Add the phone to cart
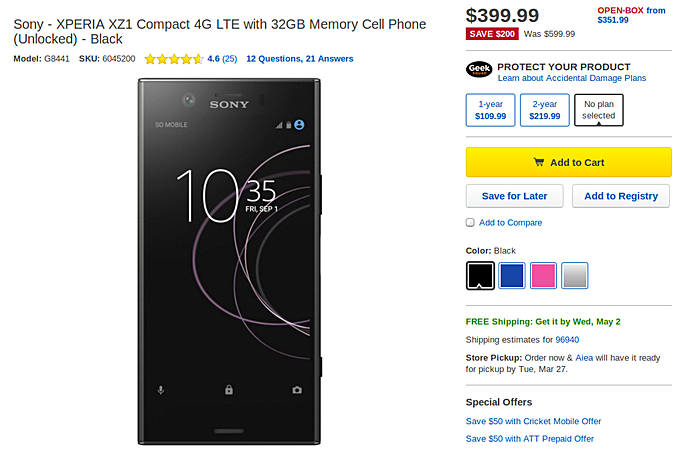The height and width of the screenshot is (451, 700). [x=569, y=162]
